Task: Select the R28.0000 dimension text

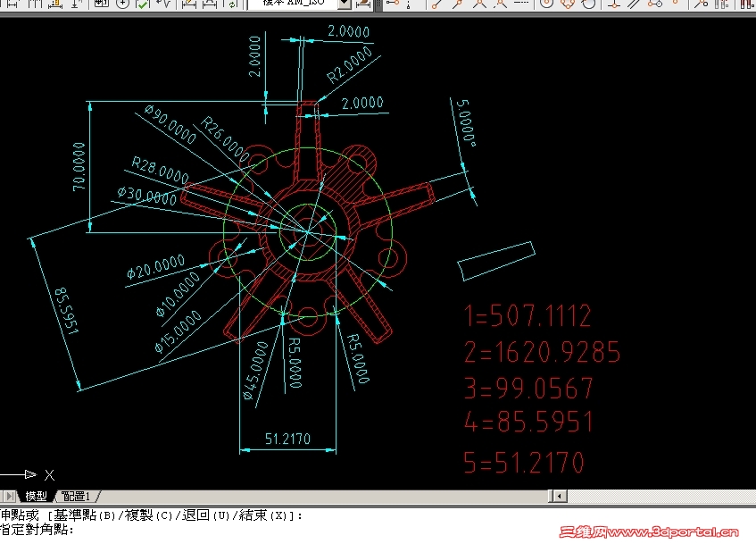Action: tap(160, 170)
